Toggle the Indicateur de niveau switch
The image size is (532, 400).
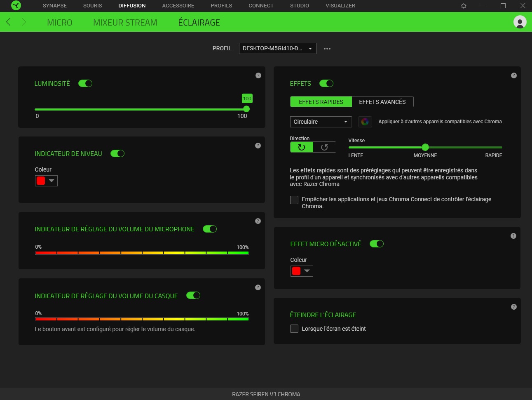[117, 153]
